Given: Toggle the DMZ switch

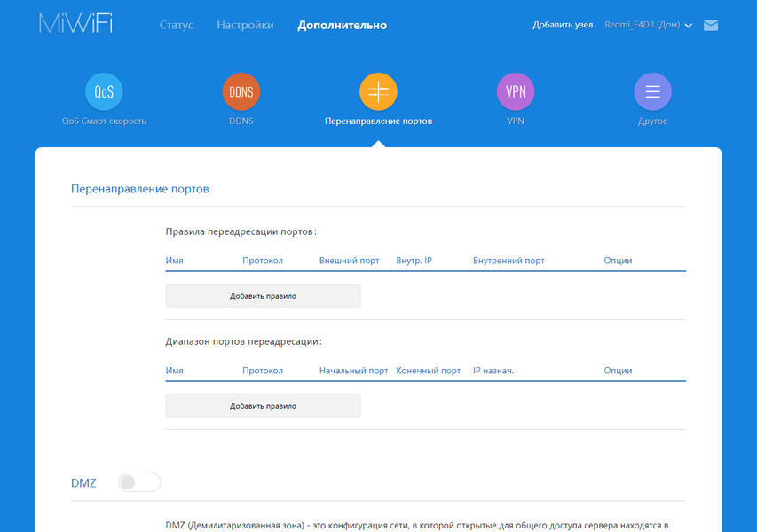Looking at the screenshot, I should (x=139, y=482).
